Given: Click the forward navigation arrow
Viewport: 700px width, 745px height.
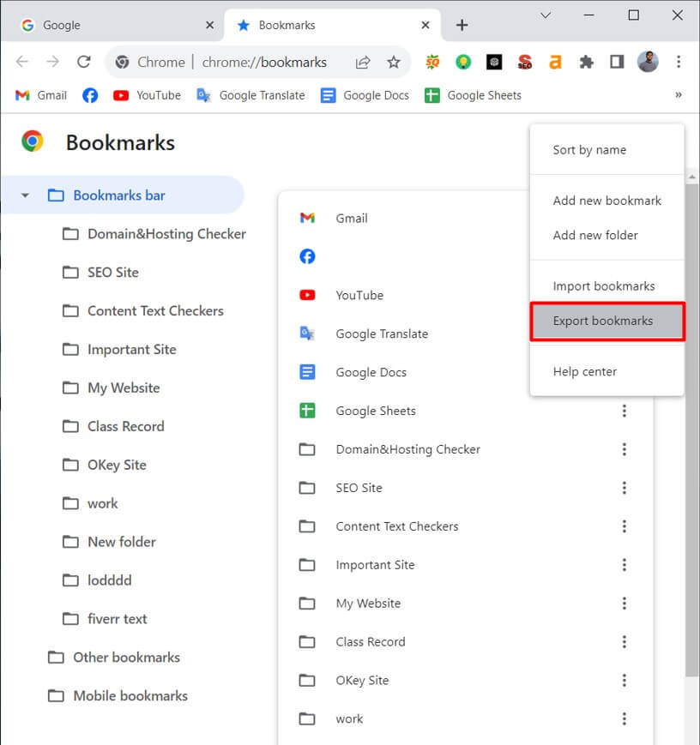Looking at the screenshot, I should click(53, 62).
